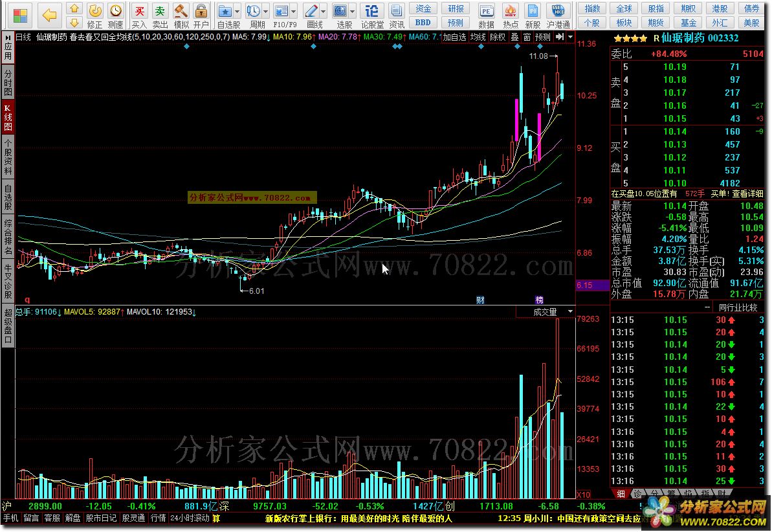772x532 pixels.
Task: Click the 买入 buy icon
Action: coord(139,16)
